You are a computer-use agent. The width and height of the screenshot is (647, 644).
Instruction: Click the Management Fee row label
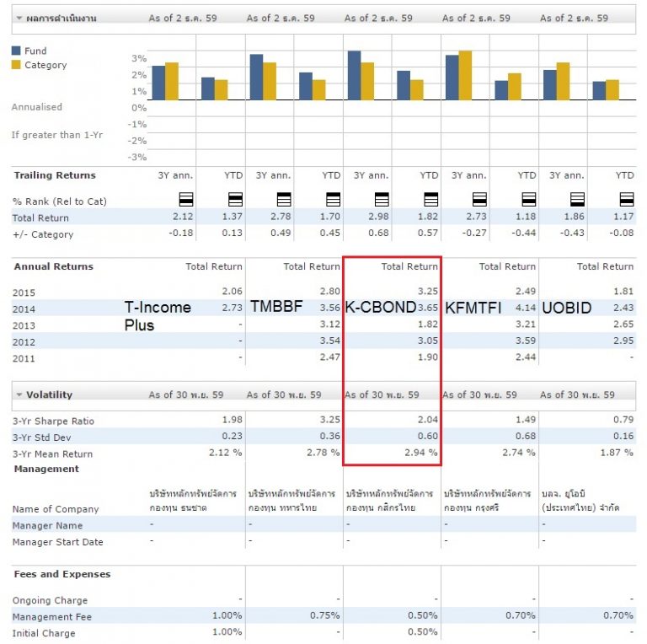click(x=51, y=617)
